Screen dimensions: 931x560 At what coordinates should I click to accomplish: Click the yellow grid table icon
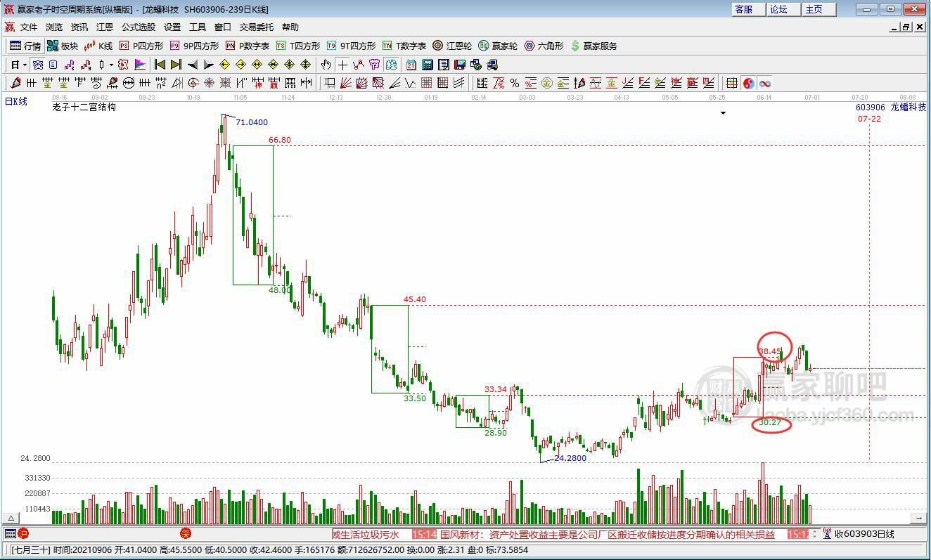[x=732, y=83]
